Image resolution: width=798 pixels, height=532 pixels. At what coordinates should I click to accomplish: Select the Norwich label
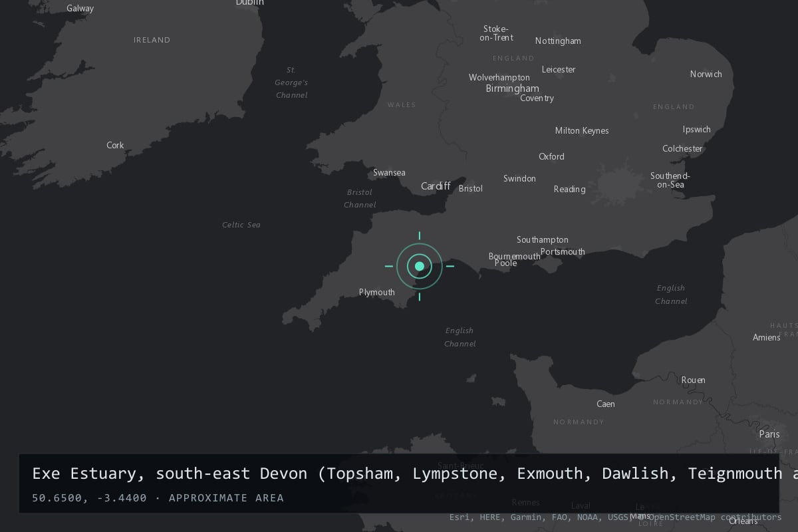[x=706, y=74]
